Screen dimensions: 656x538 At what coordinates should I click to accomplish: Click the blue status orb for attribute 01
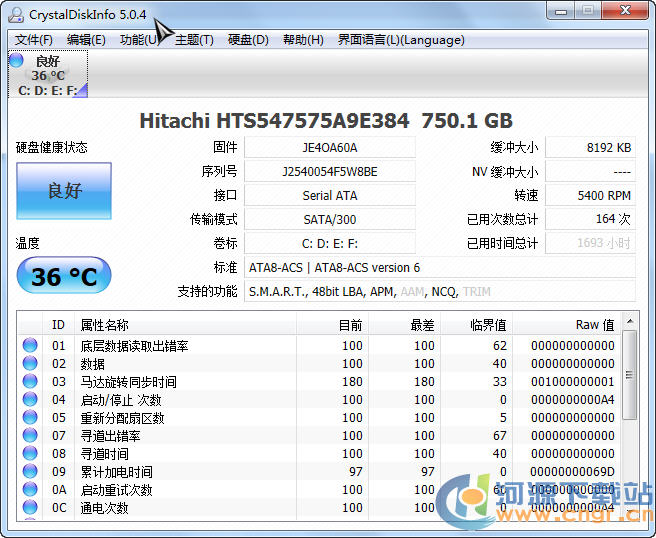(30, 346)
